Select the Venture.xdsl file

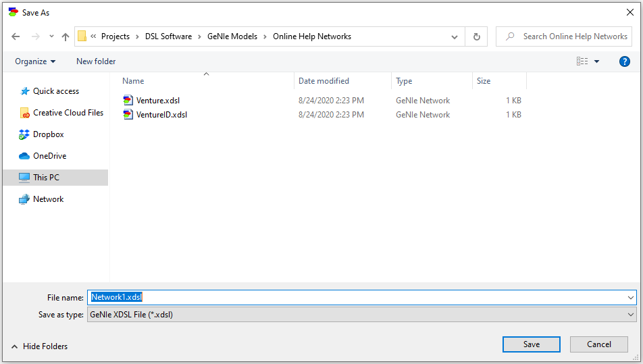point(158,101)
